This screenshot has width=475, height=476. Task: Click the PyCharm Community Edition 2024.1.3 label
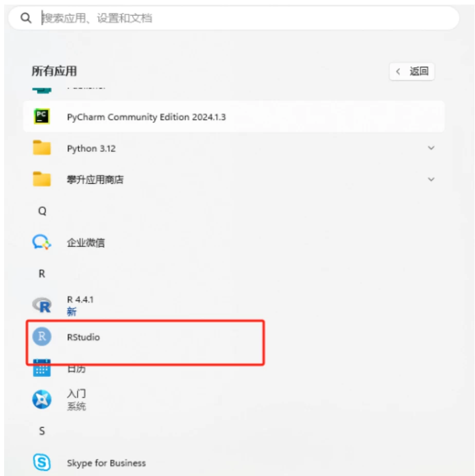(x=147, y=117)
